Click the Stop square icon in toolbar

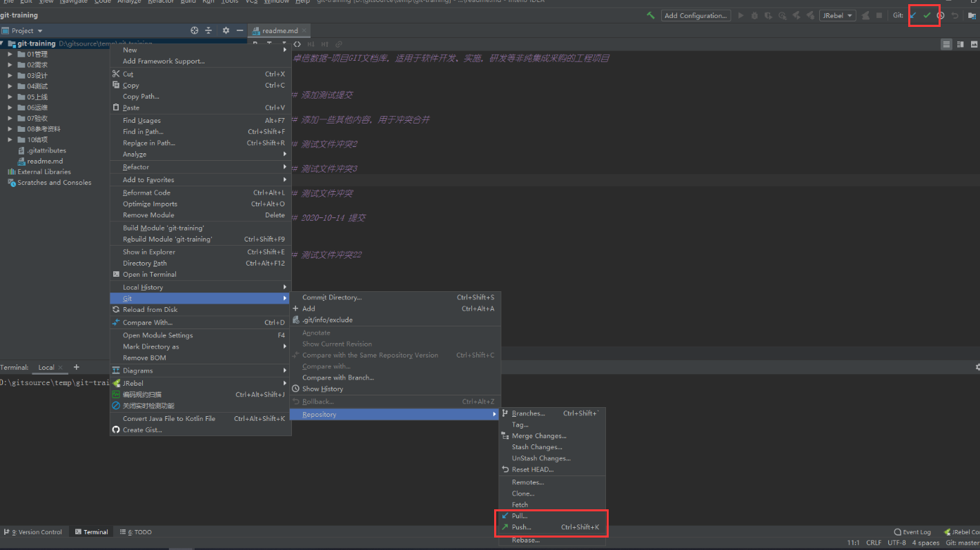(879, 15)
